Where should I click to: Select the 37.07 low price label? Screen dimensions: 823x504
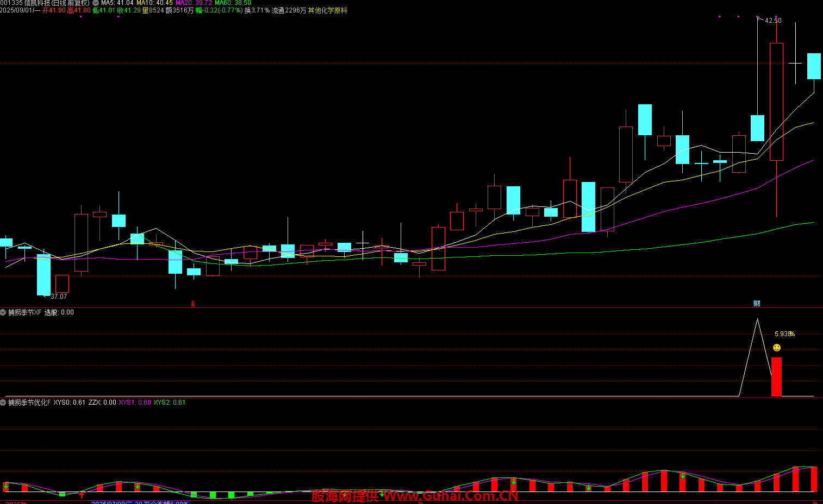tap(59, 297)
